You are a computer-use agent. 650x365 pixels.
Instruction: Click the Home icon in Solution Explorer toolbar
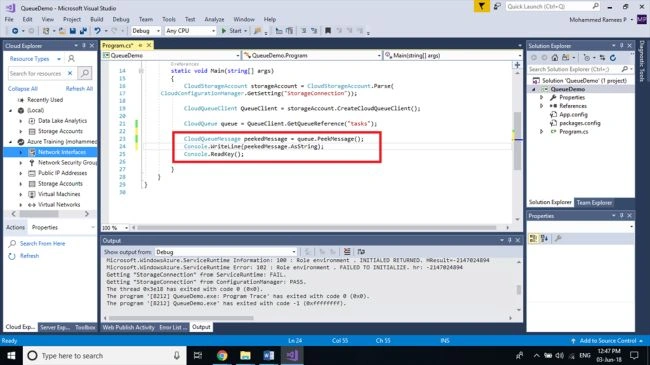coord(555,58)
